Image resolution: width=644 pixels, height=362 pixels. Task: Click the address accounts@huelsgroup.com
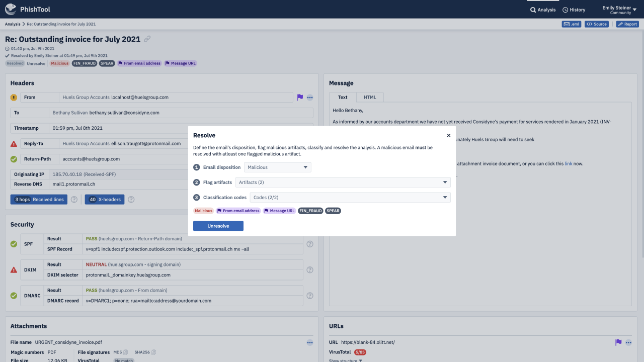click(x=91, y=159)
